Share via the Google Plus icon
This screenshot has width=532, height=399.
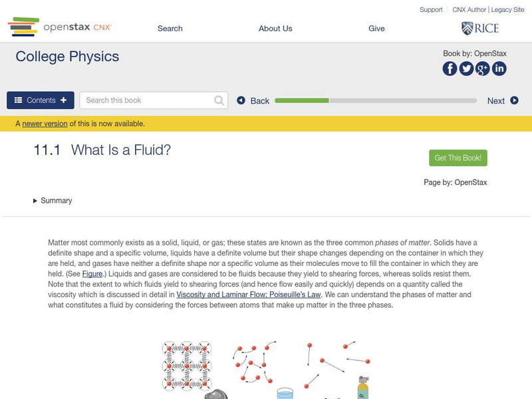pos(483,68)
